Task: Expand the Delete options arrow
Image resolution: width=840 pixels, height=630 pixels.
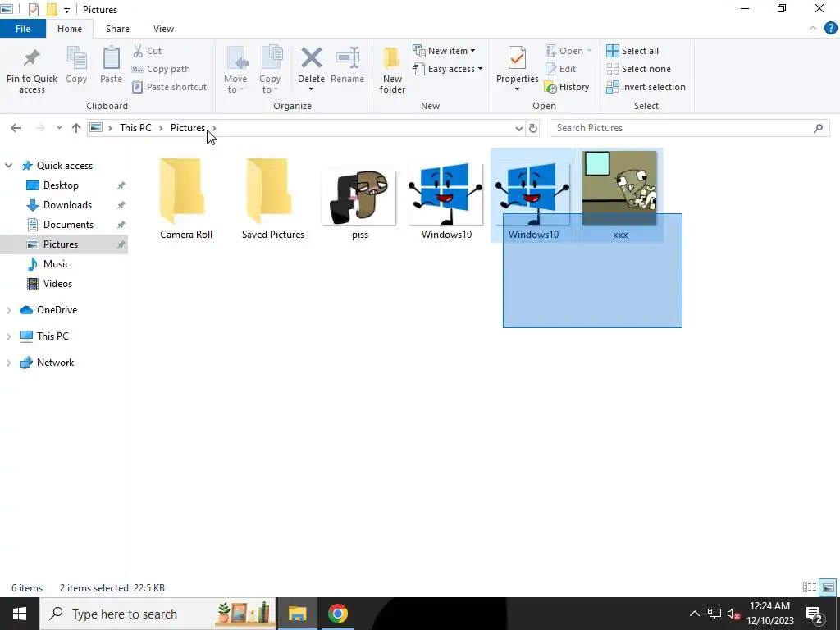Action: 311,89
